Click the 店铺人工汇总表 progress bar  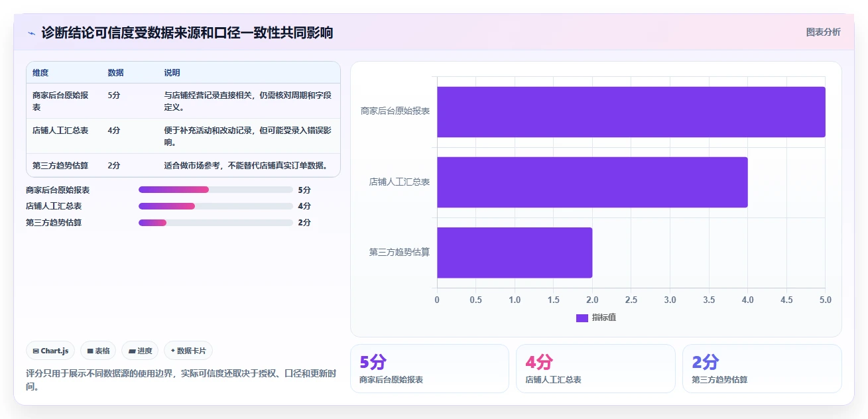pyautogui.click(x=216, y=206)
